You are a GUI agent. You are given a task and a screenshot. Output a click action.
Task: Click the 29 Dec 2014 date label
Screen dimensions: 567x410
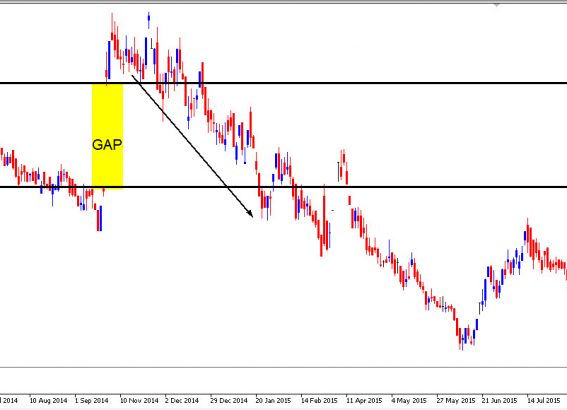[229, 401]
